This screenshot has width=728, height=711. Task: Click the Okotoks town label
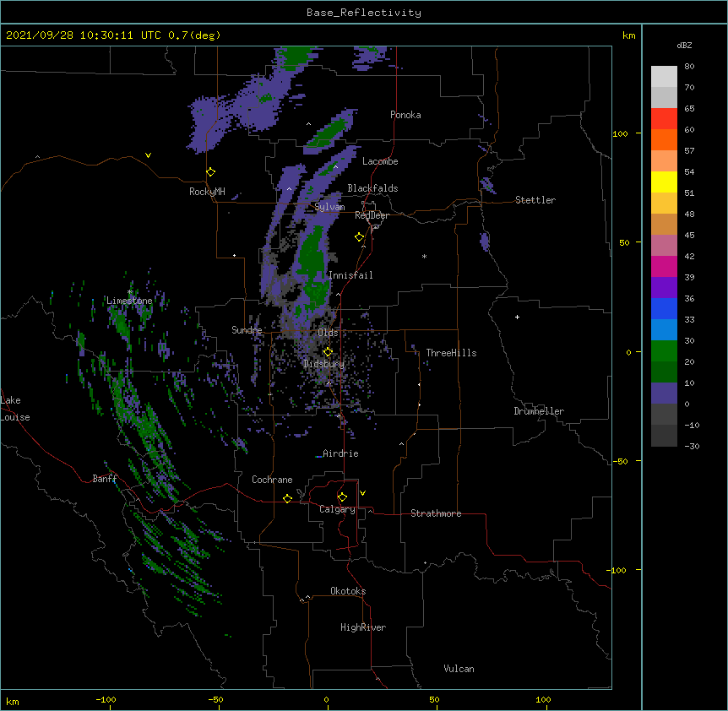[348, 591]
